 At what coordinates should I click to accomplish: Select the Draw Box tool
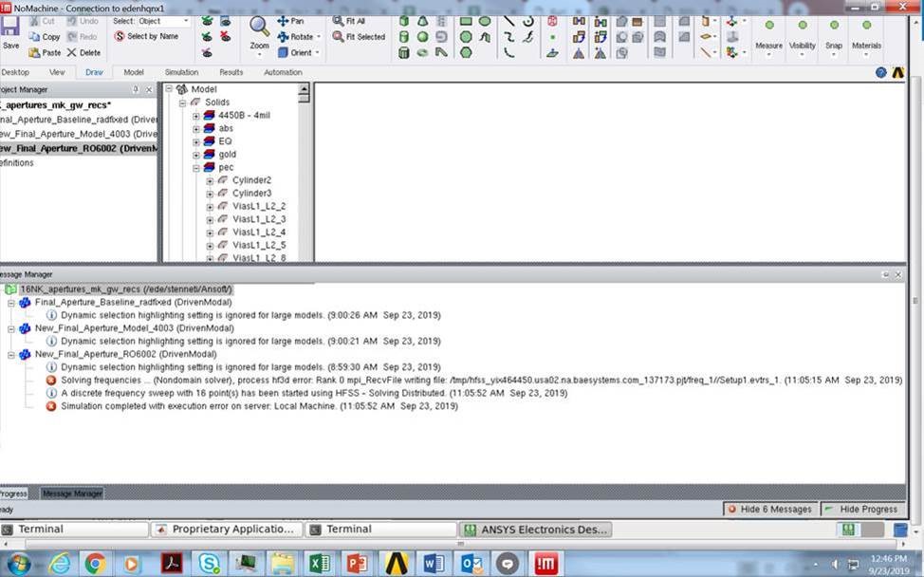403,21
